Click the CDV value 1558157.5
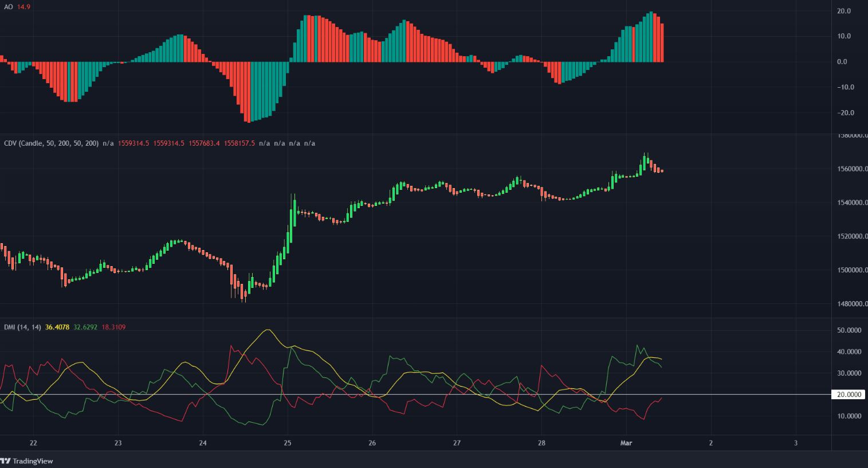 pyautogui.click(x=239, y=143)
